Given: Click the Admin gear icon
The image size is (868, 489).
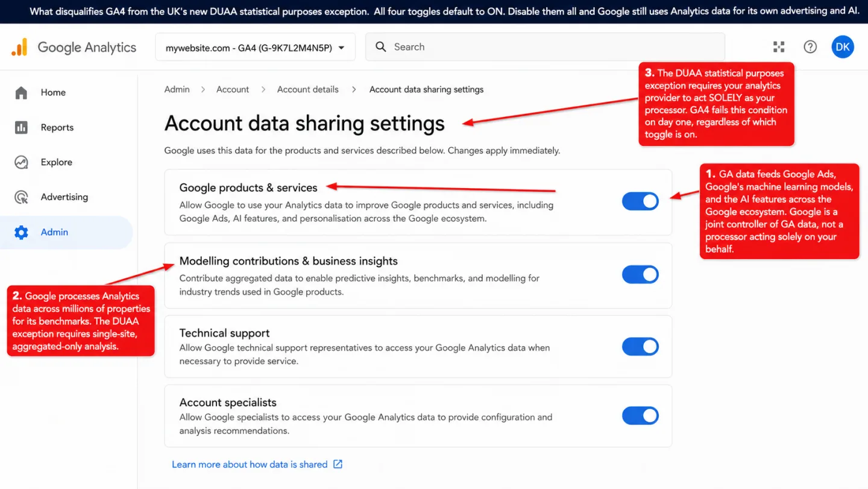Looking at the screenshot, I should [21, 232].
